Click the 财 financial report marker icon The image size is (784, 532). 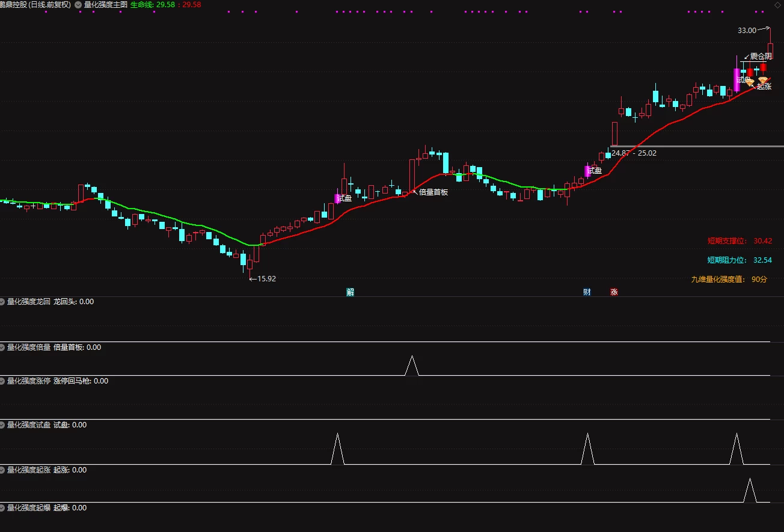coord(587,292)
